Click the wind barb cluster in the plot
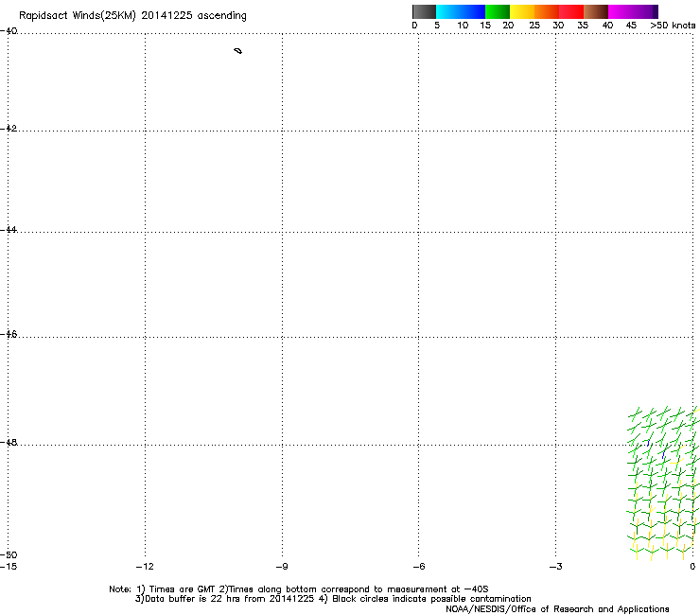 663,483
